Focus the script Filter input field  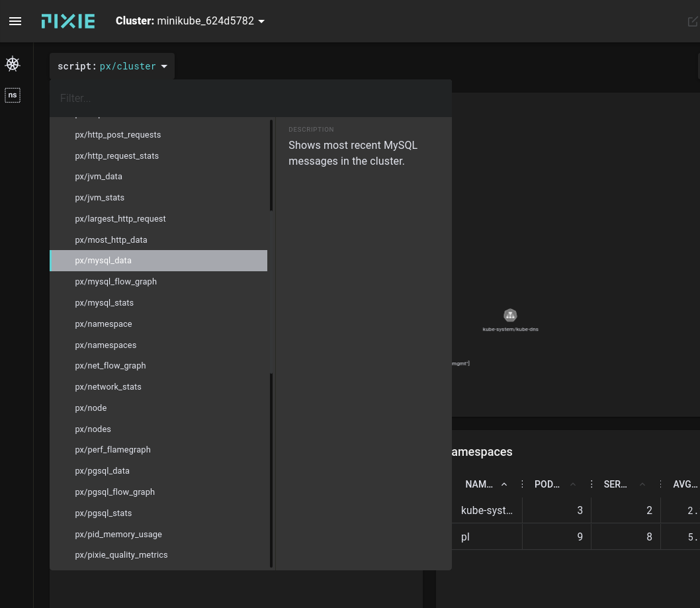coord(250,99)
